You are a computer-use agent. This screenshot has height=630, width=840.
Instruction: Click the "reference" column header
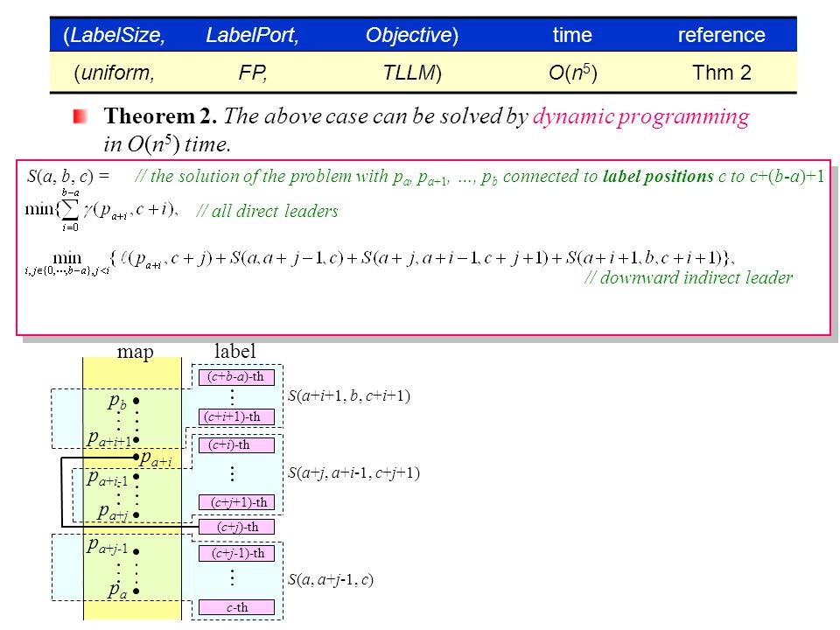[722, 35]
